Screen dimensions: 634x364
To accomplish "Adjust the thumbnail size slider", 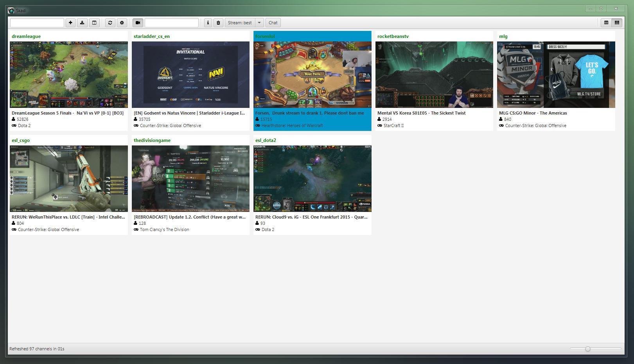I will [x=587, y=349].
